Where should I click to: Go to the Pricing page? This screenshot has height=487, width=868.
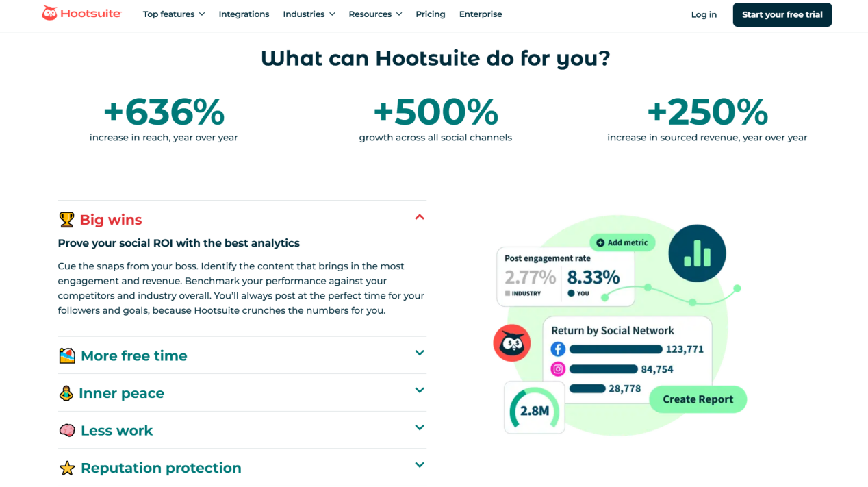(x=430, y=14)
